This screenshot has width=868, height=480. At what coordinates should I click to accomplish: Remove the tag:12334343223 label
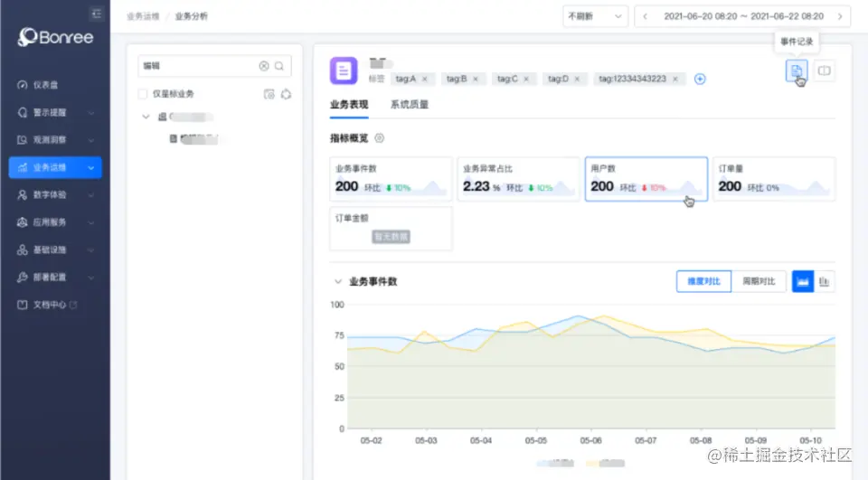[675, 79]
